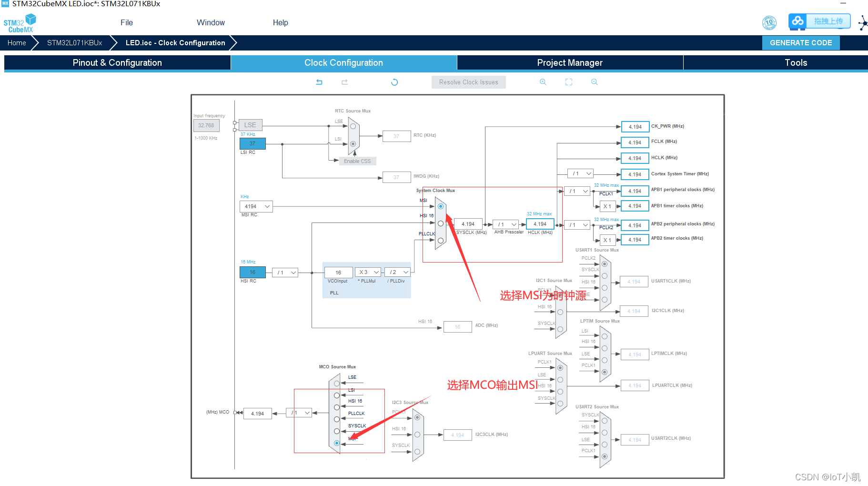The width and height of the screenshot is (868, 486).
Task: Open PLLDiv /2 dropdown
Action: click(398, 272)
